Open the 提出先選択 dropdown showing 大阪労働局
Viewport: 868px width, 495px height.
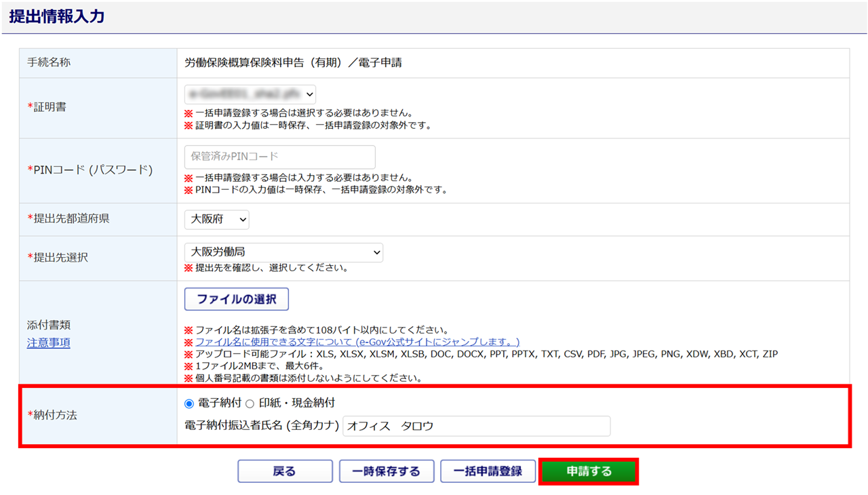tap(283, 252)
